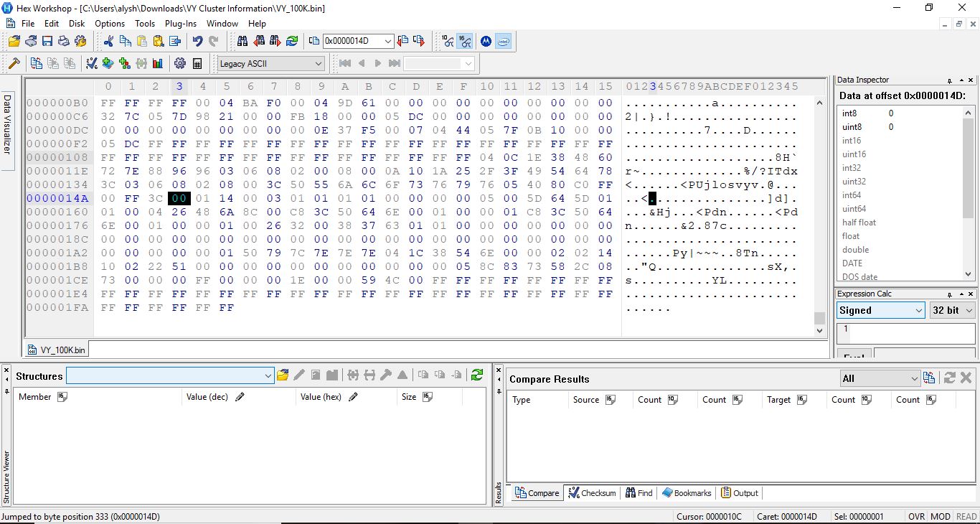Click Data Inspector scroll down arrow
This screenshot has height=524, width=980.
(968, 274)
